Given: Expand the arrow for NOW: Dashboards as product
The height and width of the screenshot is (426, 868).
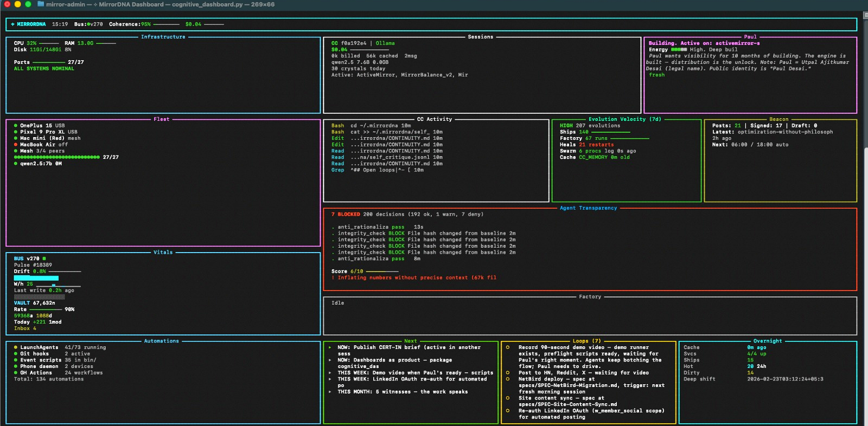Looking at the screenshot, I should [330, 360].
